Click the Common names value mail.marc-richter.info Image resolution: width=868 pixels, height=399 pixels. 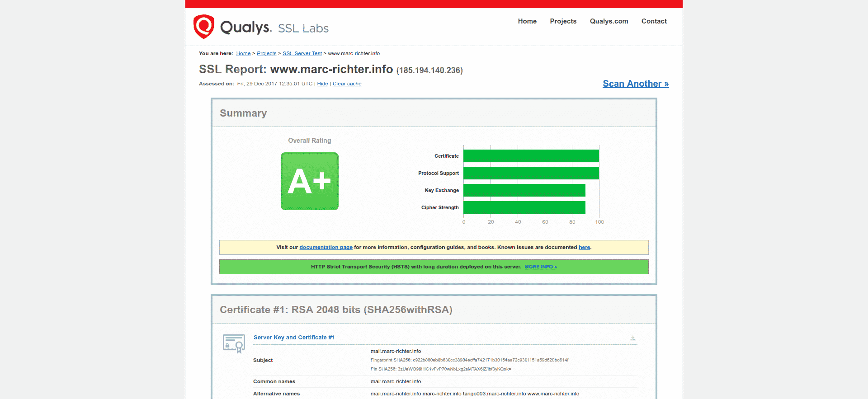point(396,381)
